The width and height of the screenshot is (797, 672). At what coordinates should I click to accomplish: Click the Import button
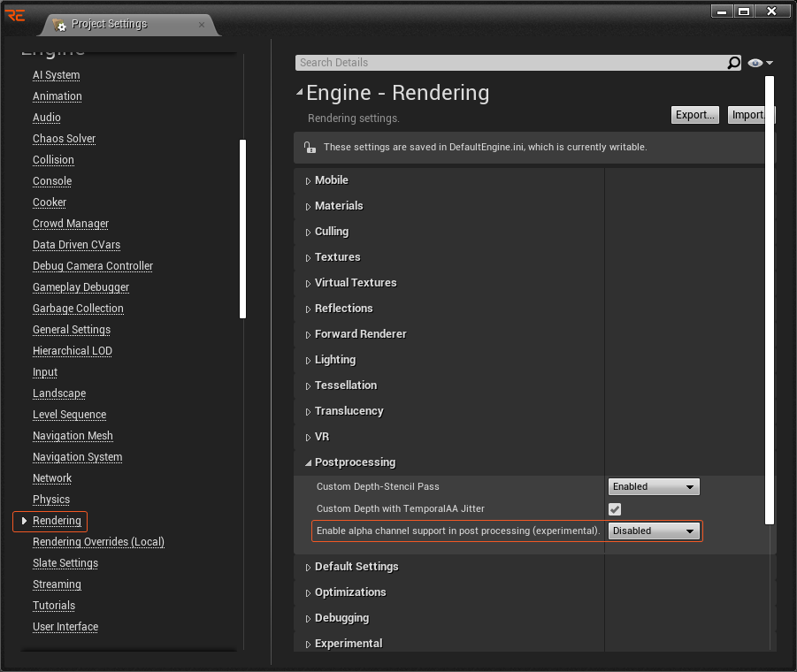(x=747, y=115)
